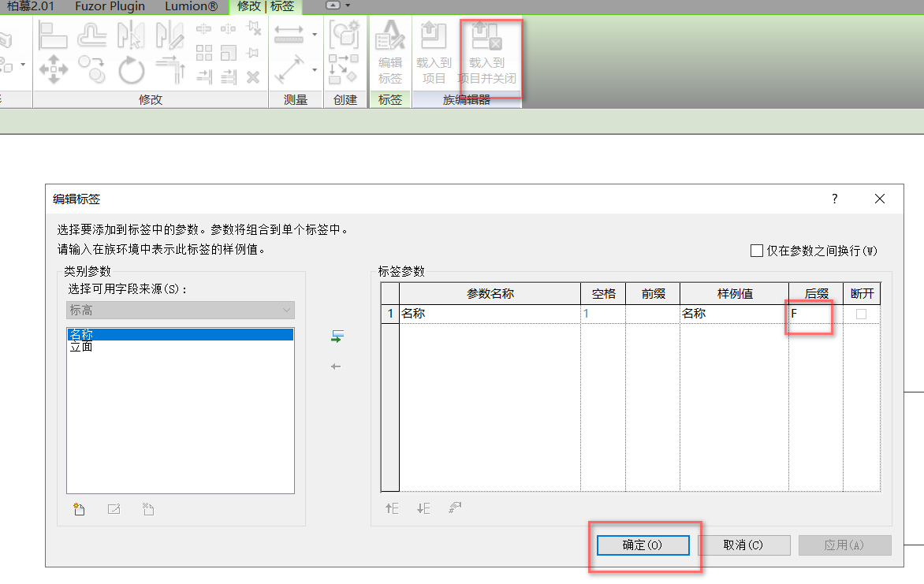Select the Copy tool

92,69
